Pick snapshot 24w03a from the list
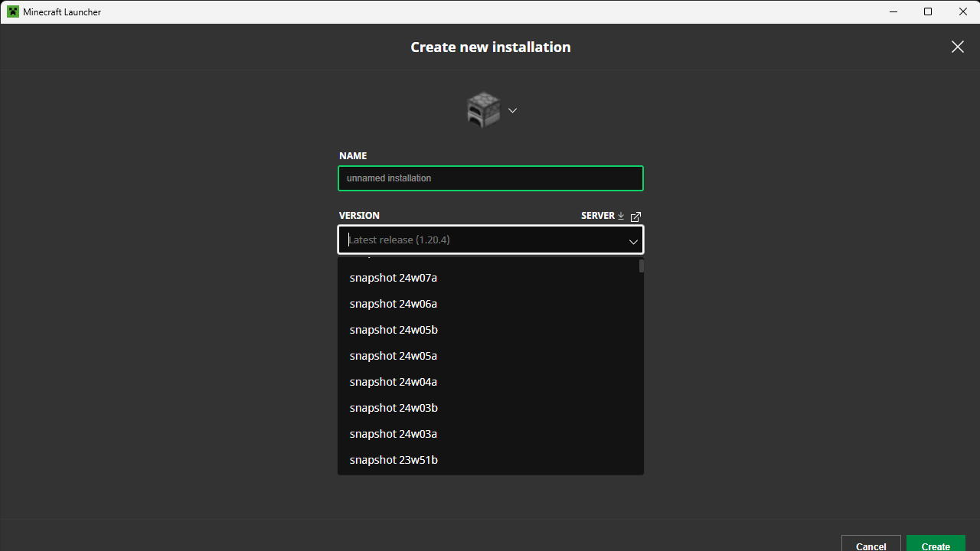The height and width of the screenshot is (551, 980). (491, 434)
